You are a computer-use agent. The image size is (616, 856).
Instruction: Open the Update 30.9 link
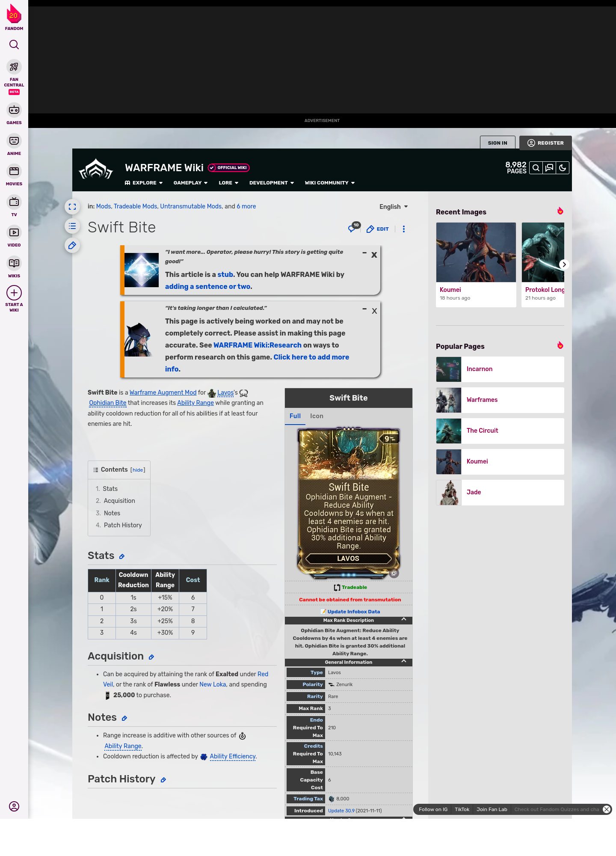pos(341,811)
